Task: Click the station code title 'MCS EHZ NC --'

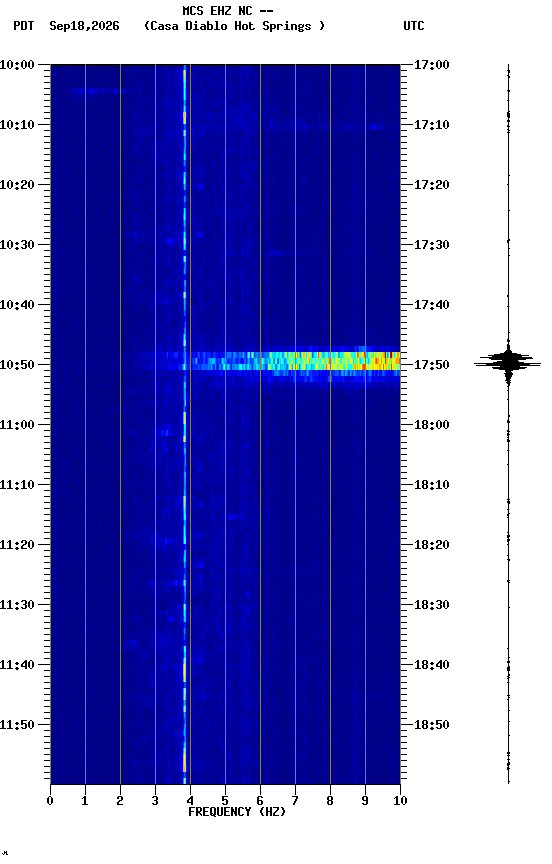Action: (x=228, y=10)
